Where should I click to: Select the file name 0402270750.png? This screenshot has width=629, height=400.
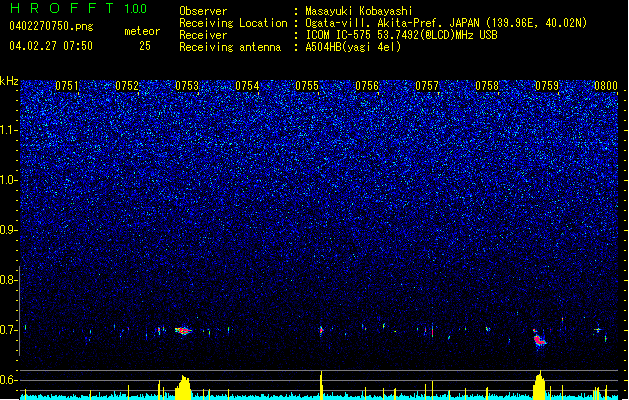pos(51,26)
